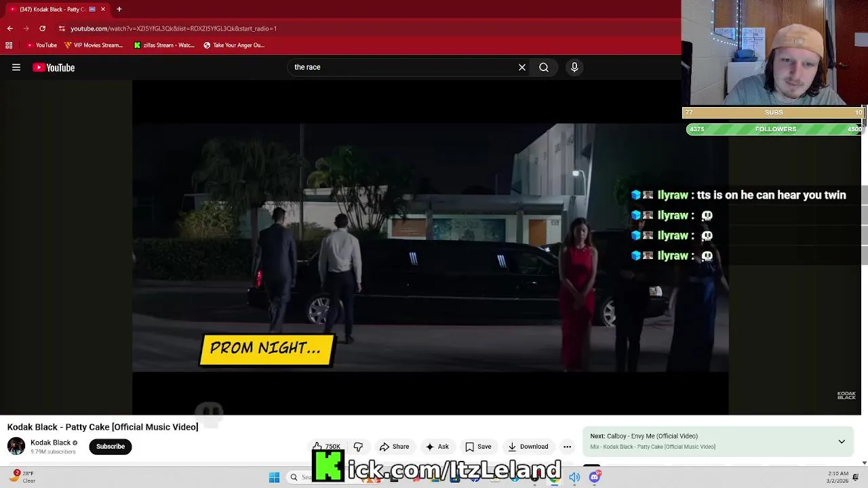Open the Take Your Anger Out bookmark
The width and height of the screenshot is (868, 488).
pos(234,45)
